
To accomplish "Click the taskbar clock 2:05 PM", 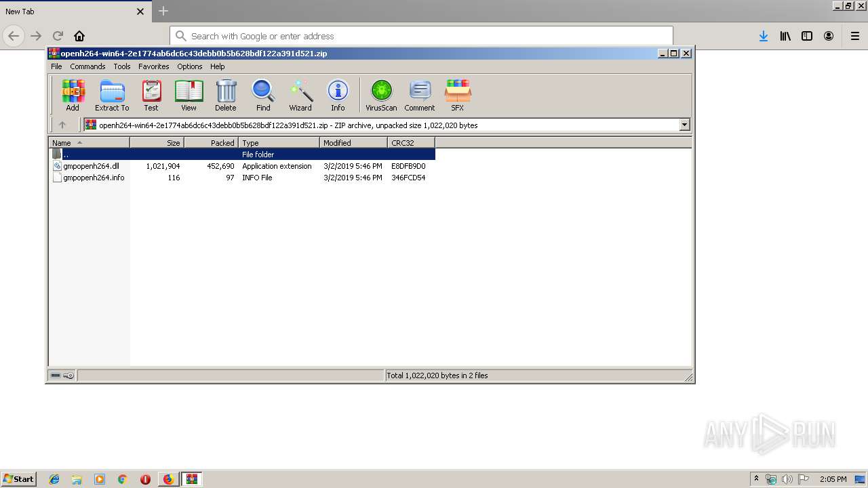I will coord(833,479).
